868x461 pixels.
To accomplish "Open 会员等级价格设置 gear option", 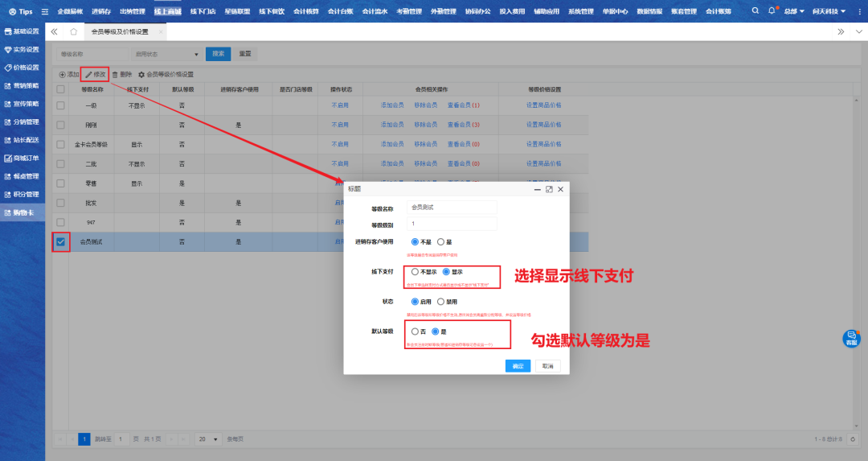I will 166,74.
